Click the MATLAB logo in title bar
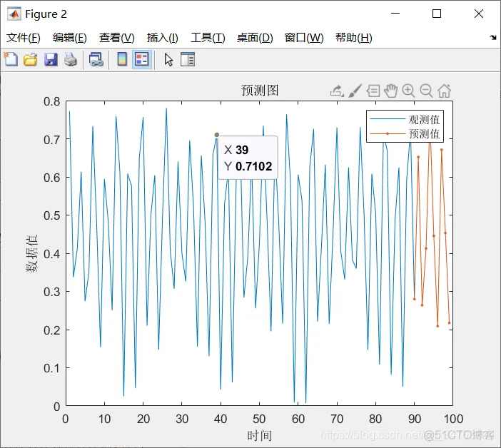Viewport: 501px width, 448px height. pyautogui.click(x=14, y=14)
